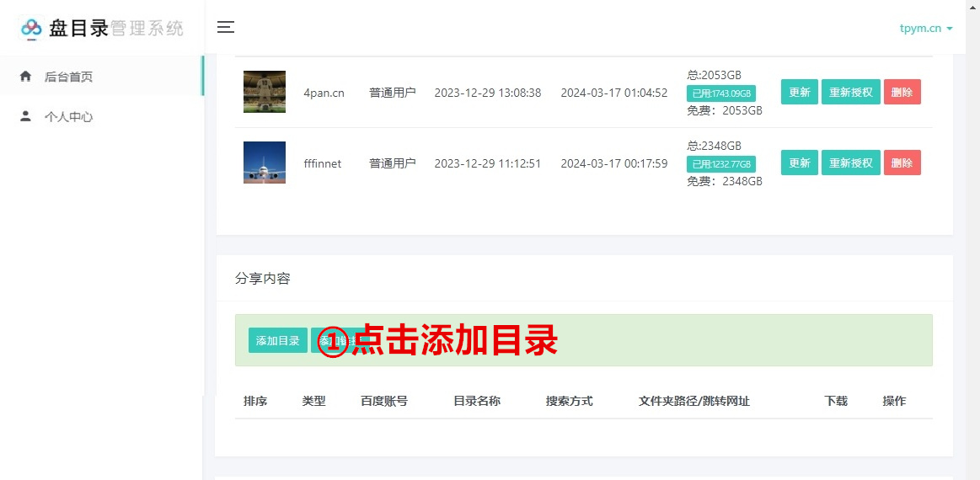The height and width of the screenshot is (480, 980).
Task: Click the 文件夹路径/跳转网址 column header
Action: pyautogui.click(x=693, y=401)
